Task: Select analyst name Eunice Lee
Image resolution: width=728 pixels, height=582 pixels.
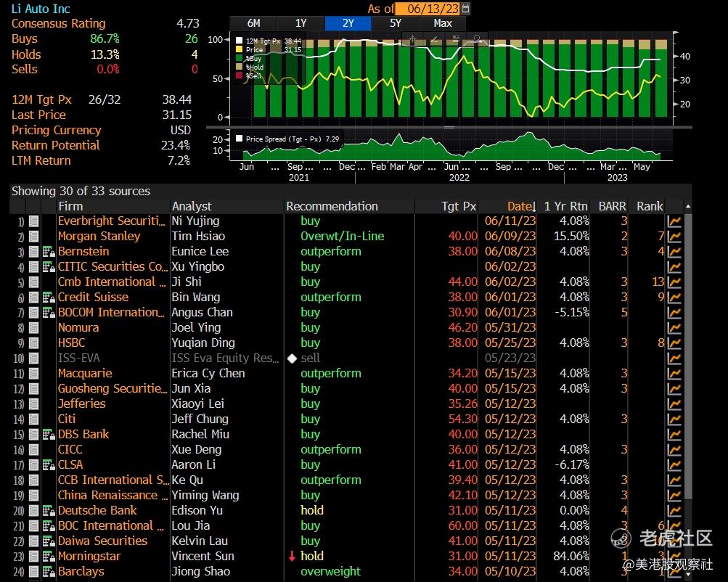Action: point(200,252)
